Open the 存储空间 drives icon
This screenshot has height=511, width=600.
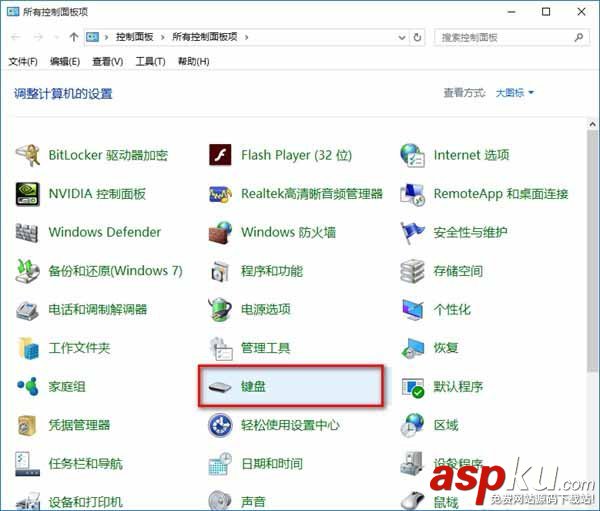(412, 271)
